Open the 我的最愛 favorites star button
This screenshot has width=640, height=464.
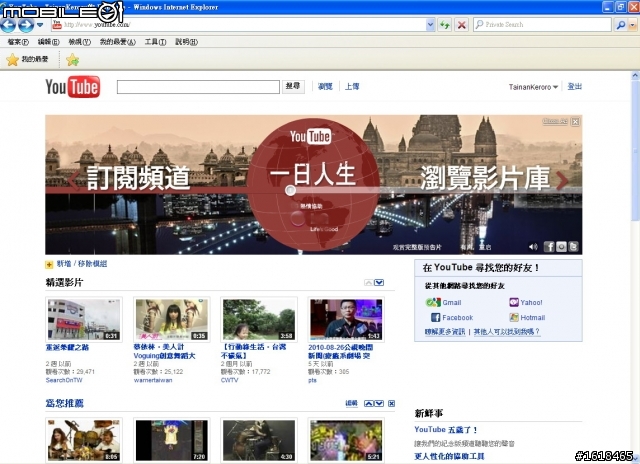[x=27, y=60]
